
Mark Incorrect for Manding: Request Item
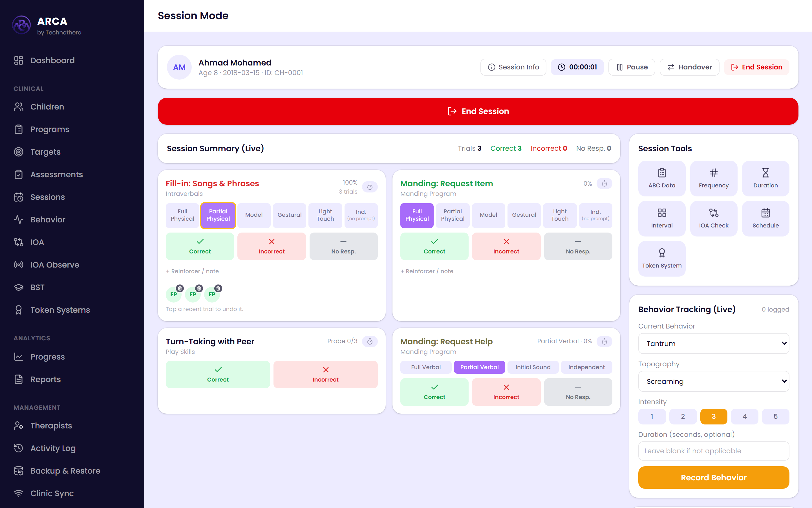pos(506,246)
